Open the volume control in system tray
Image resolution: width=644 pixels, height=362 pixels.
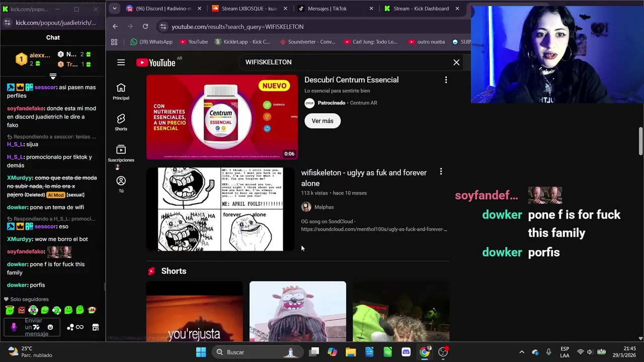[x=590, y=352]
